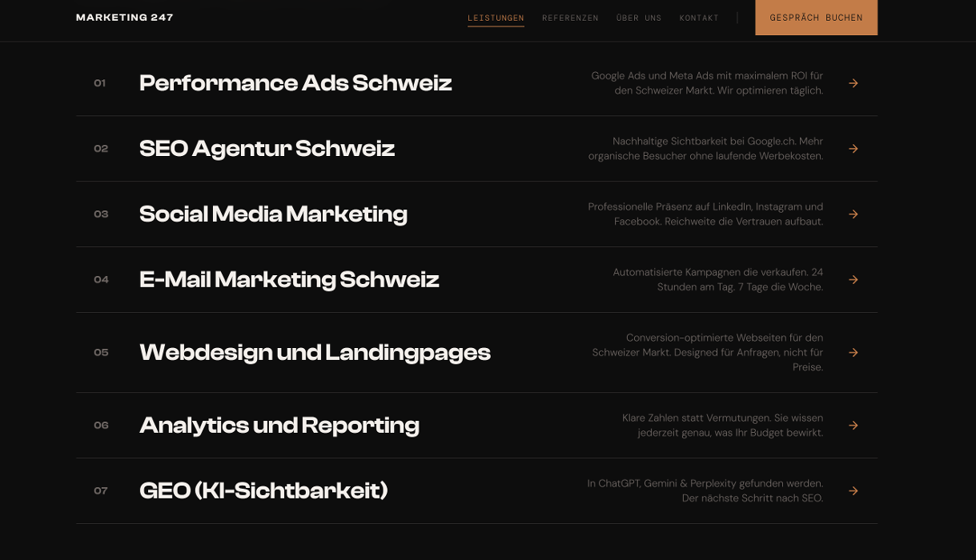Image resolution: width=976 pixels, height=560 pixels.
Task: Click the arrow icon for GEO (KI-Sichtbarkeit)
Action: pos(853,490)
